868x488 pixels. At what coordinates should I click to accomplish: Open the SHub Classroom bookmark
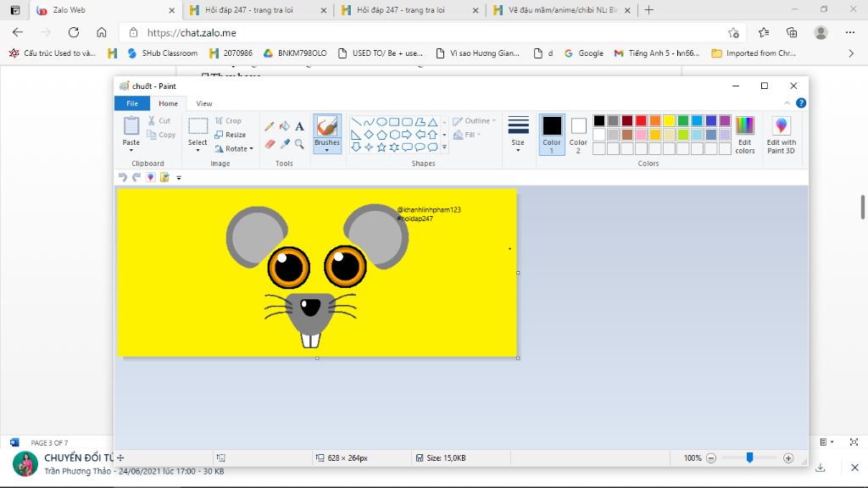[x=162, y=53]
